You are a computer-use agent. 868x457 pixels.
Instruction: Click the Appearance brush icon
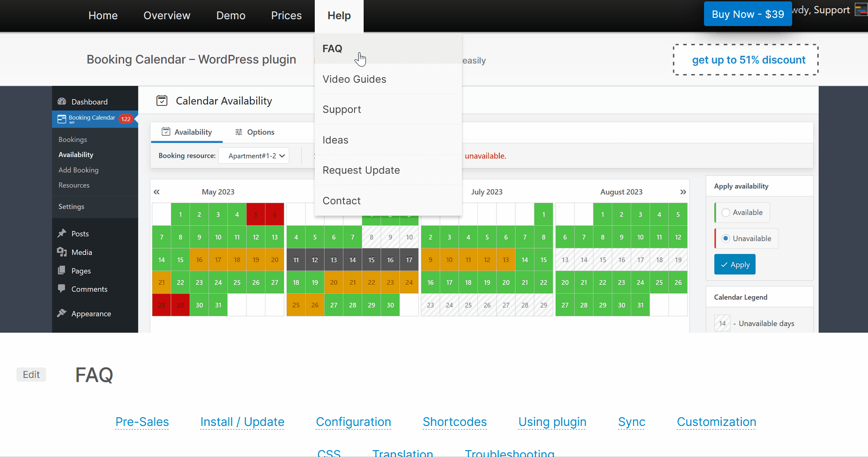[x=62, y=314]
